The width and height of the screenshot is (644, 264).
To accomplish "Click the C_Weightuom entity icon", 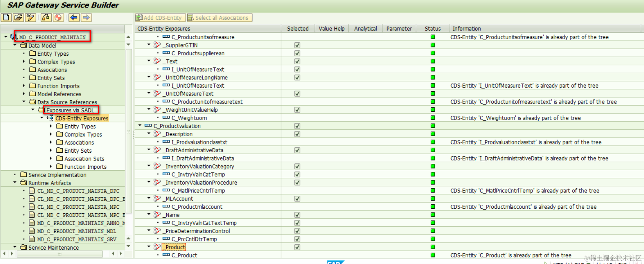I will click(166, 117).
